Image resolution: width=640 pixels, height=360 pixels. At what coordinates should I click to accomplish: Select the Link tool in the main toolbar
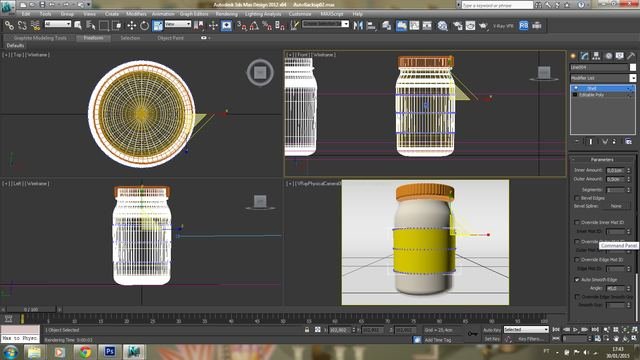tap(9, 26)
